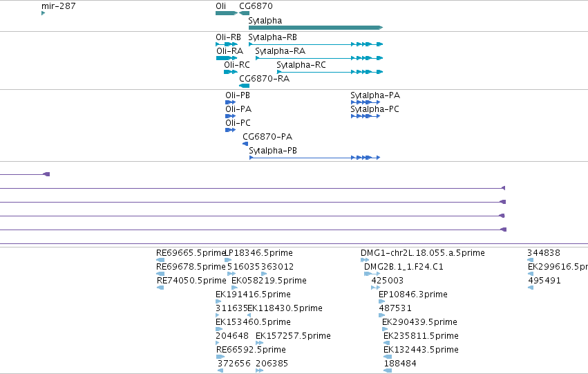
Task: Select the Oli-RB transcript label
Action: [228, 37]
